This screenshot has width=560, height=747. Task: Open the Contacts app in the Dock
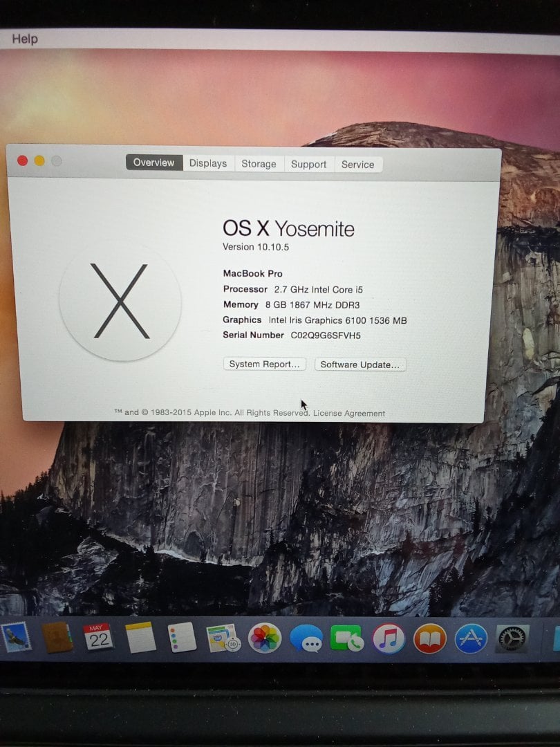pos(57,638)
